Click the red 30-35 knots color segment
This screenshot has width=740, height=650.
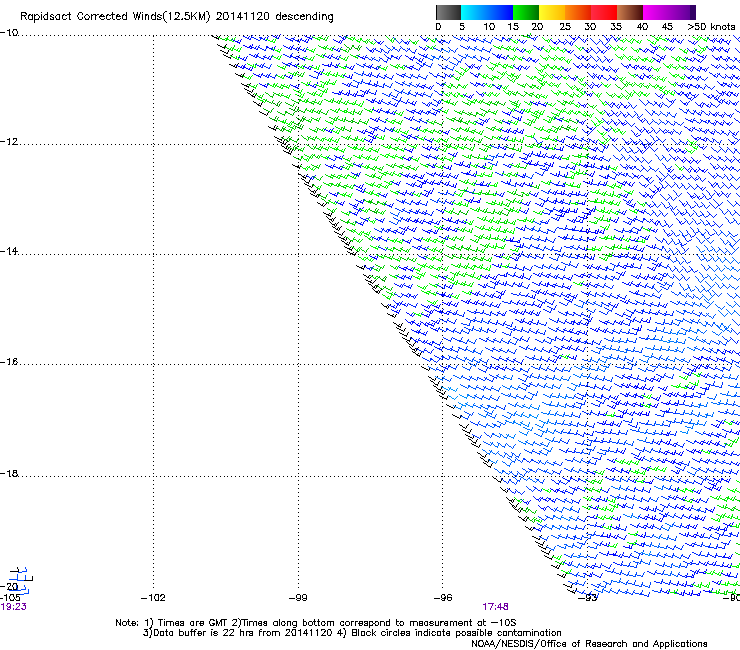coord(604,12)
